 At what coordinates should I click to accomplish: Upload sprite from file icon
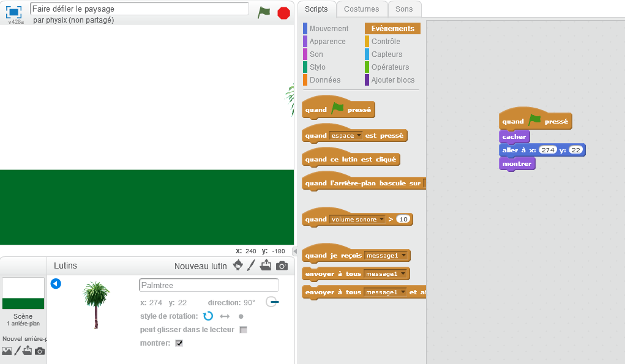pyautogui.click(x=266, y=266)
